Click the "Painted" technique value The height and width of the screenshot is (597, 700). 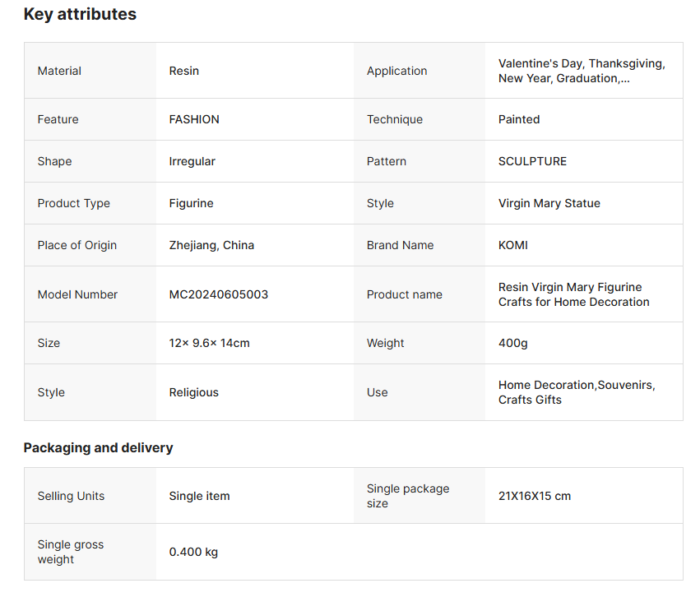click(x=519, y=119)
